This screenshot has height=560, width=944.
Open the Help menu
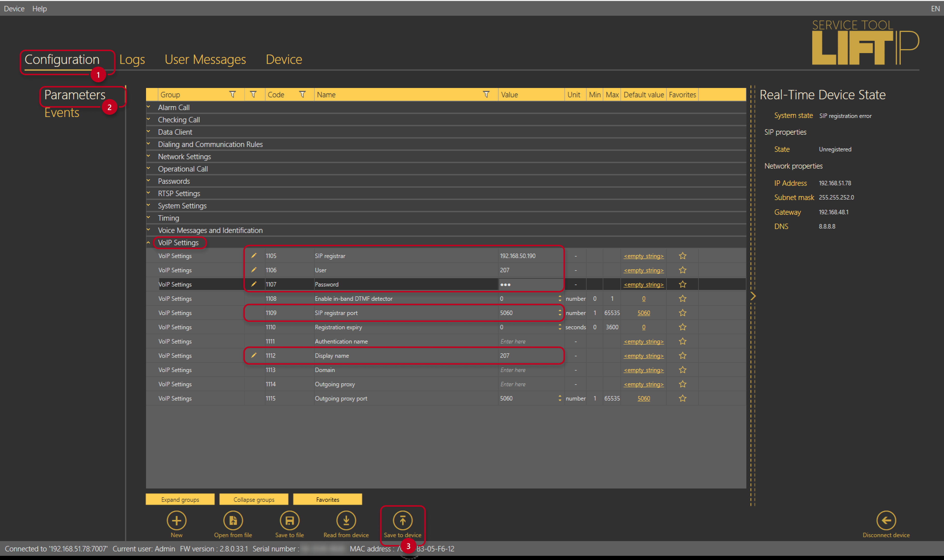[x=39, y=8]
